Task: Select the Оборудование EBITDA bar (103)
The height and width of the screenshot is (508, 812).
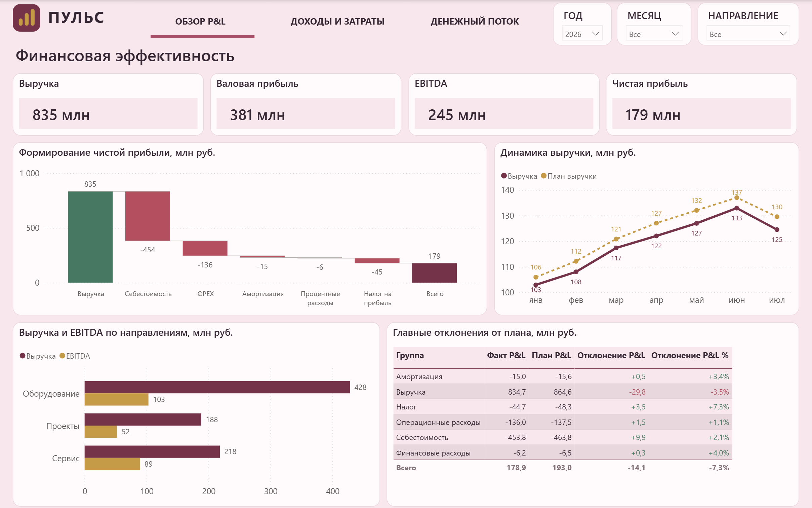Action: click(117, 399)
